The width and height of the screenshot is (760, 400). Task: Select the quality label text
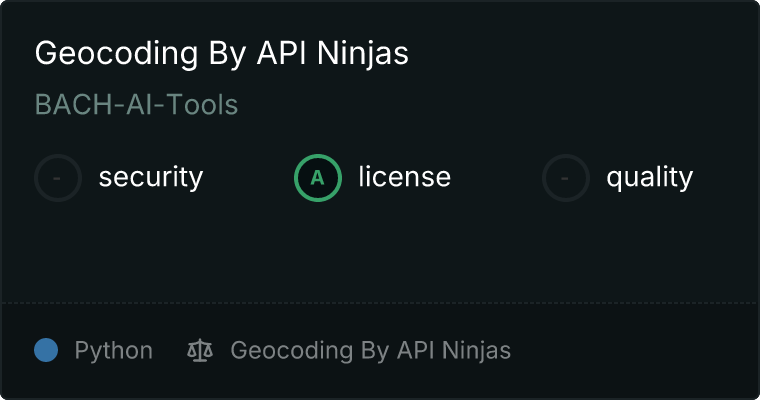649,178
